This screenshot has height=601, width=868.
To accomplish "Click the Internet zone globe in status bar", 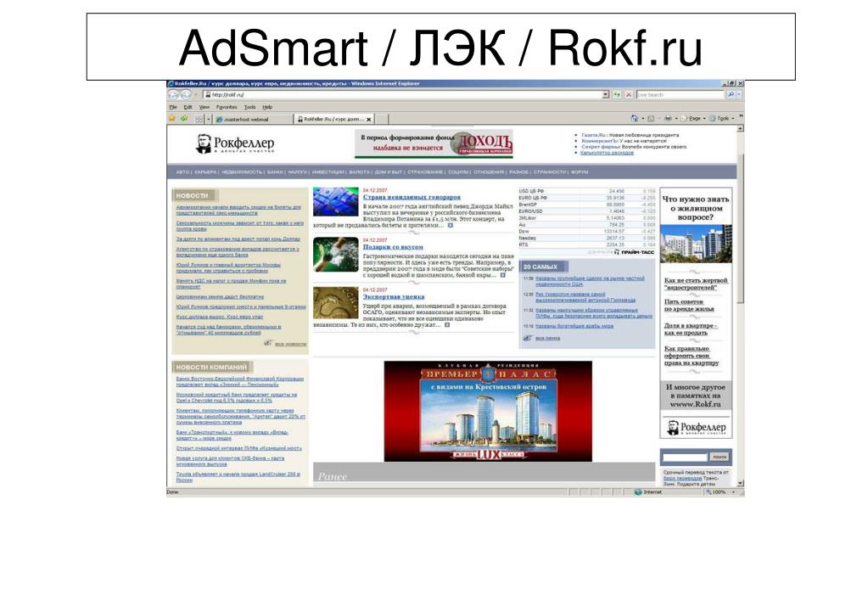I will coord(638,491).
